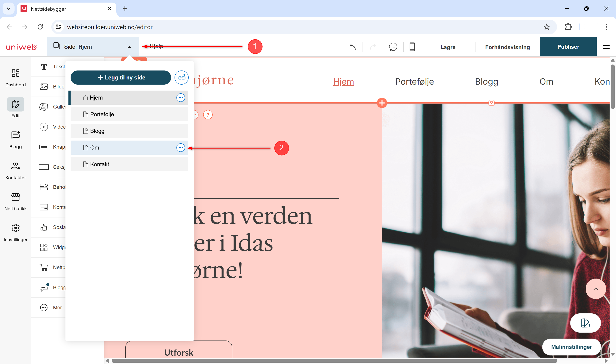The image size is (616, 364).
Task: Open the theme design brush icon
Action: (x=585, y=323)
